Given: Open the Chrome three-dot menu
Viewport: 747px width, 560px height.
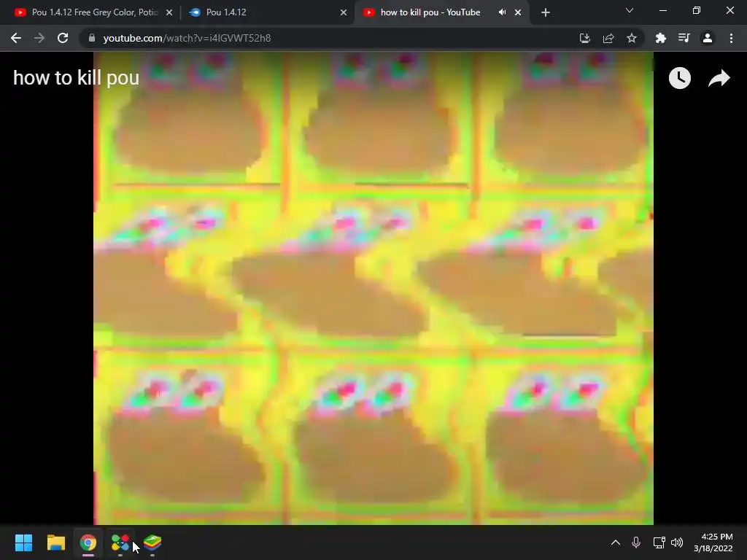Looking at the screenshot, I should (731, 38).
